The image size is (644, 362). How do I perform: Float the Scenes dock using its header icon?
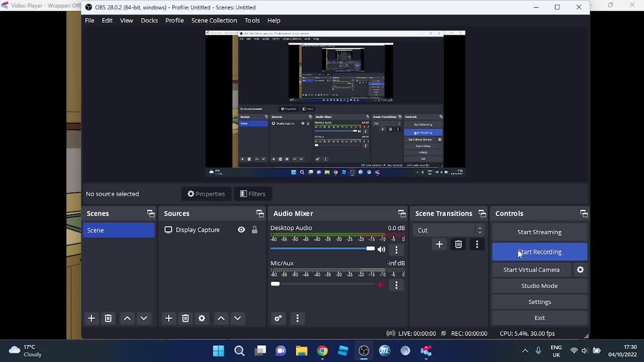click(x=150, y=214)
